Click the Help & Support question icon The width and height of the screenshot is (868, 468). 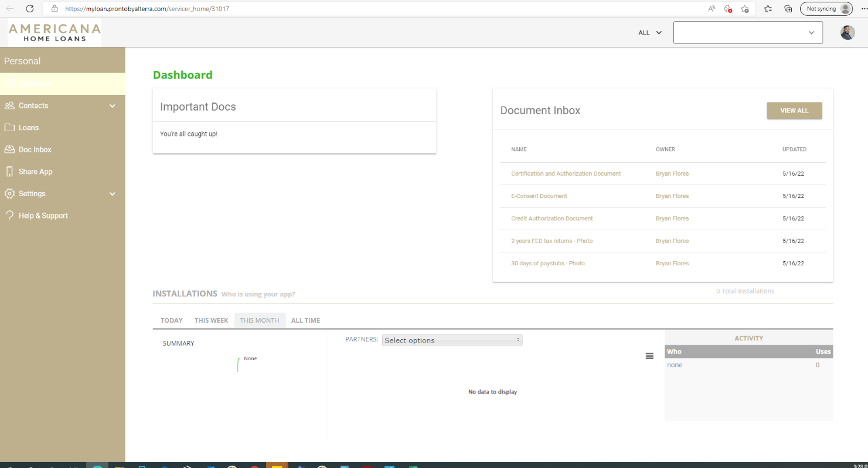[x=9, y=216]
